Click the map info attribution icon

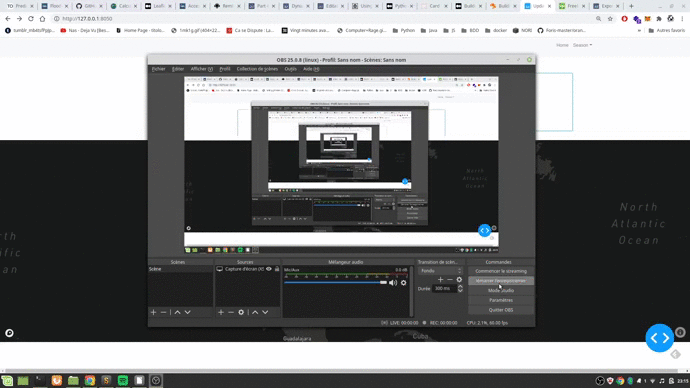[x=680, y=332]
